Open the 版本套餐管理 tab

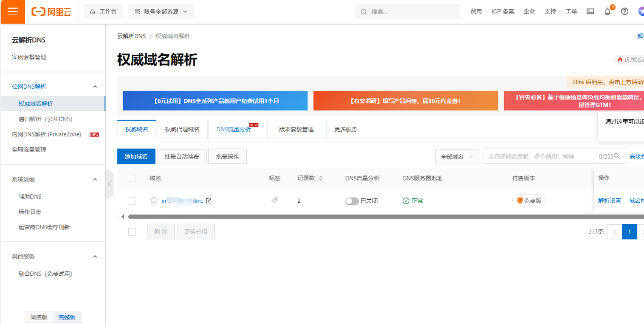296,129
